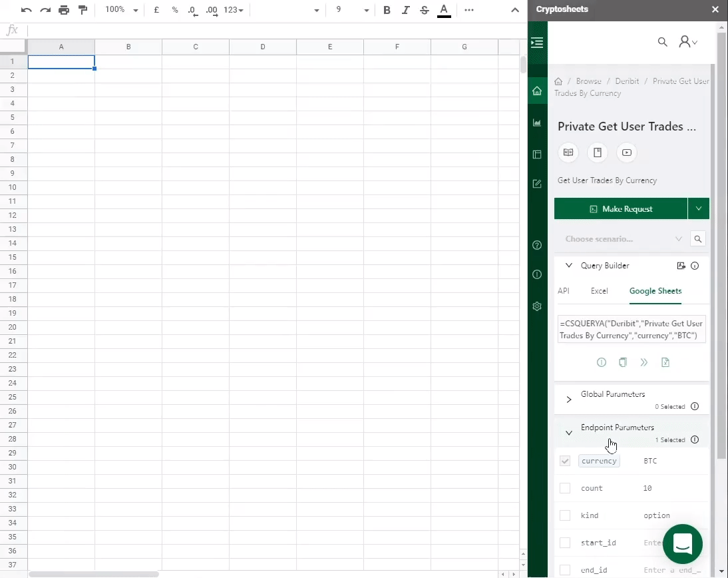The image size is (728, 578).
Task: Click the formula info icon below query
Action: click(x=602, y=362)
